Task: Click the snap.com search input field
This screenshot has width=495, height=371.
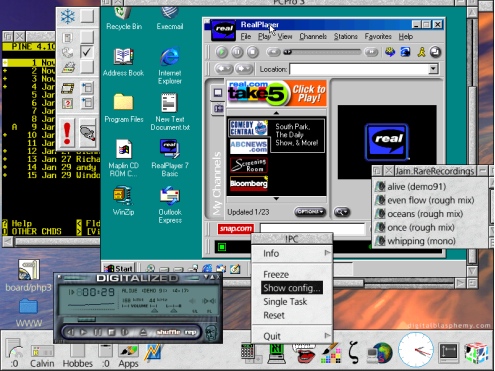Action: coord(312,229)
